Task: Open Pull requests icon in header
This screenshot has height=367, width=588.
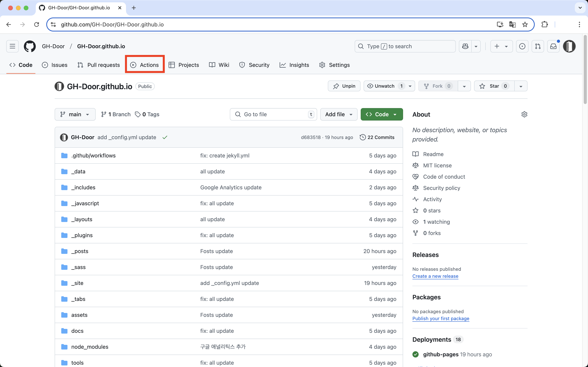Action: [538, 46]
